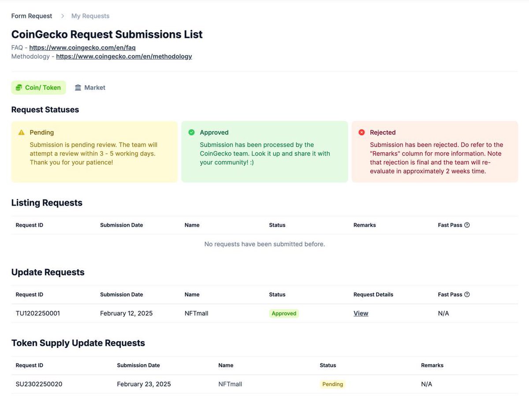Click 'No requests have been submitted before.' message
The width and height of the screenshot is (529, 420).
(x=264, y=244)
